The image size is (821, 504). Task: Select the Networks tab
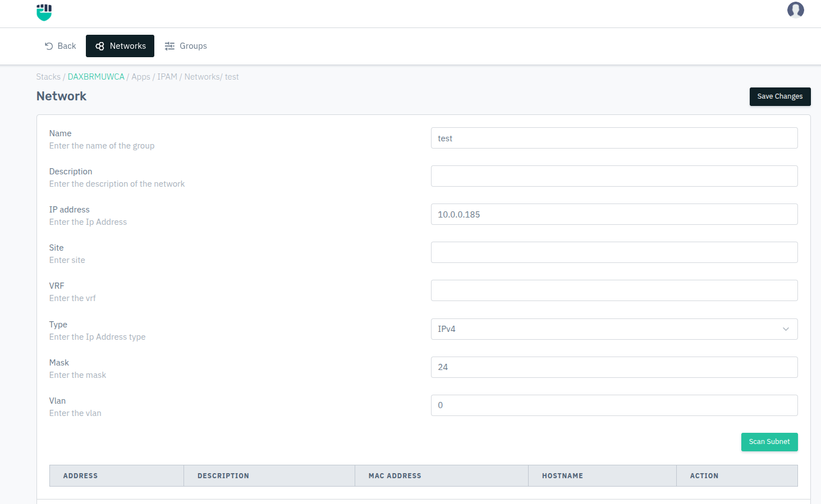coord(120,46)
